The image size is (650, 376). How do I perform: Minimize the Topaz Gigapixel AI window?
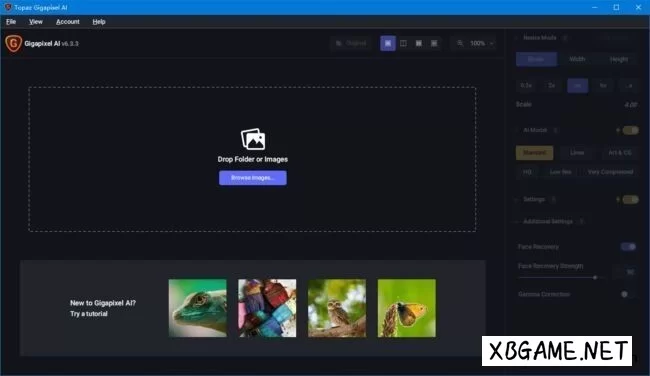pyautogui.click(x=595, y=7)
